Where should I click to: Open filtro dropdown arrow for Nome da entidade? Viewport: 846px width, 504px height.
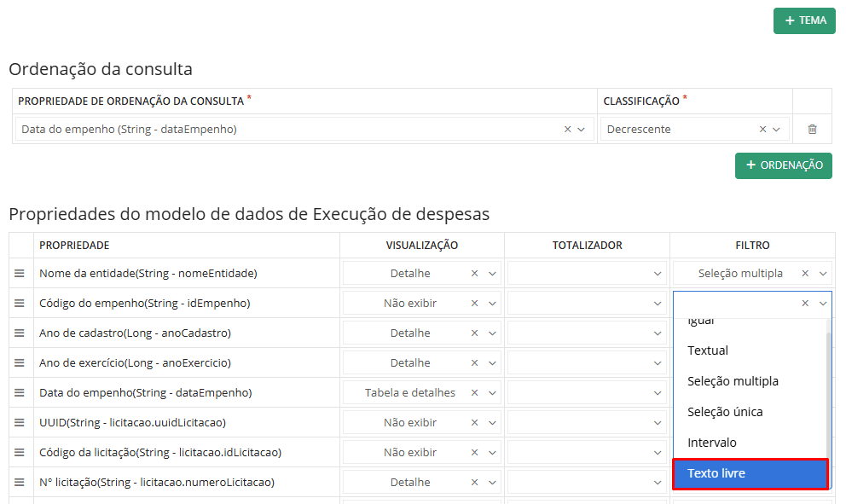823,273
